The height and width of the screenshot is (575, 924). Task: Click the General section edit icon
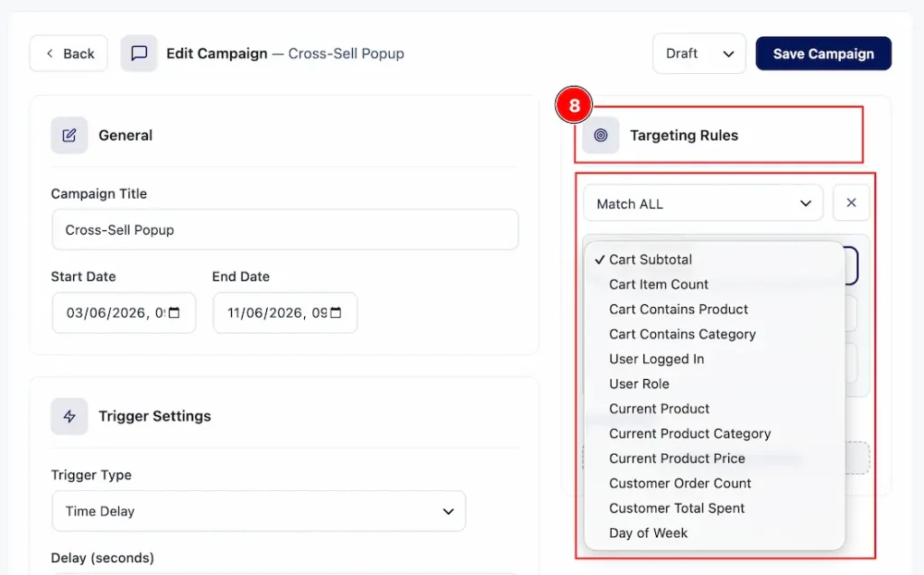pyautogui.click(x=69, y=135)
